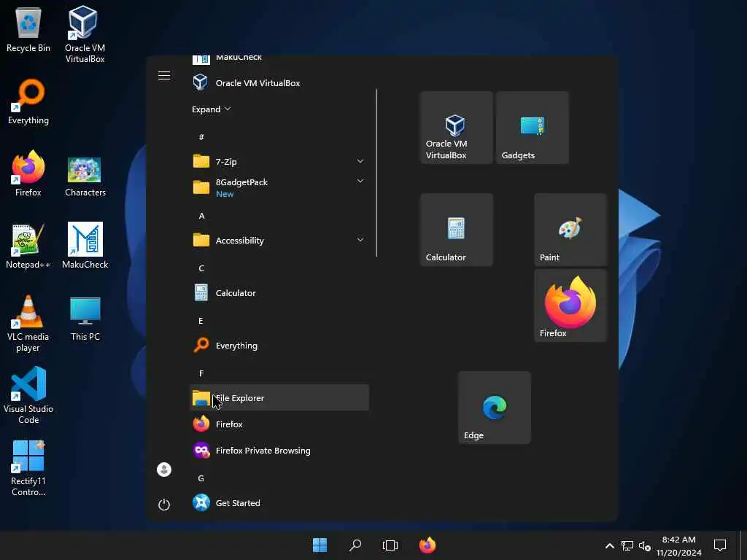Open the Start menu hamburger navigation button
This screenshot has height=560, width=747.
click(164, 76)
